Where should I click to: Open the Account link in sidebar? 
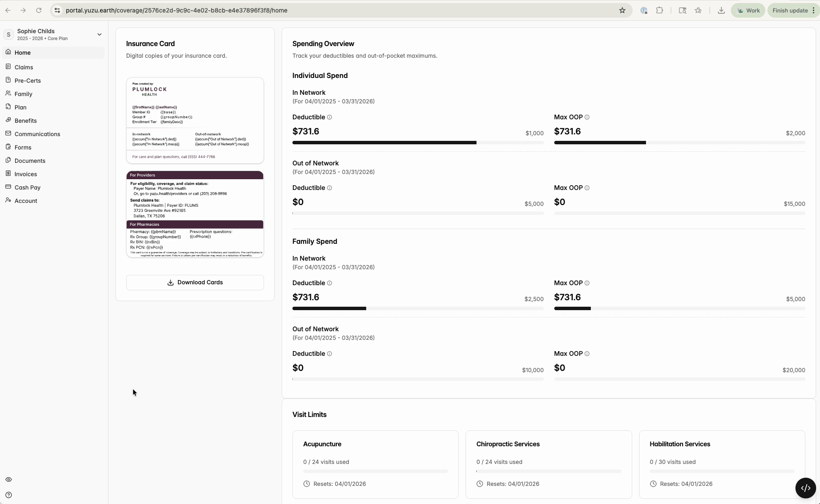coord(26,201)
